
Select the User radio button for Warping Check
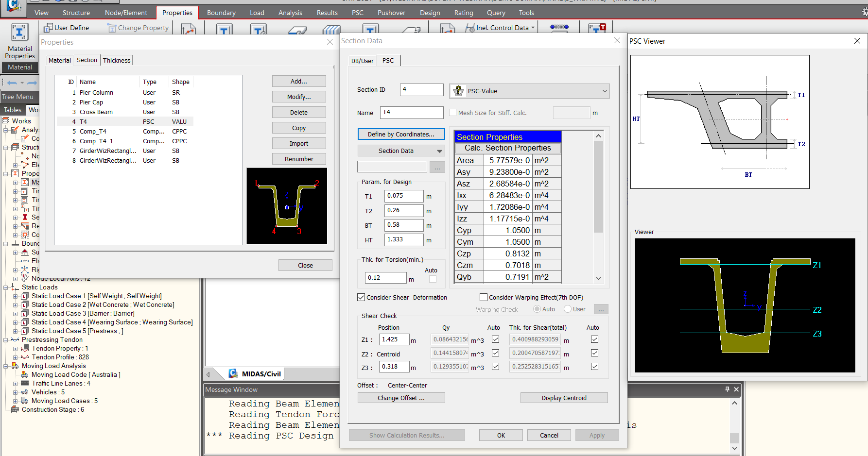coord(567,309)
